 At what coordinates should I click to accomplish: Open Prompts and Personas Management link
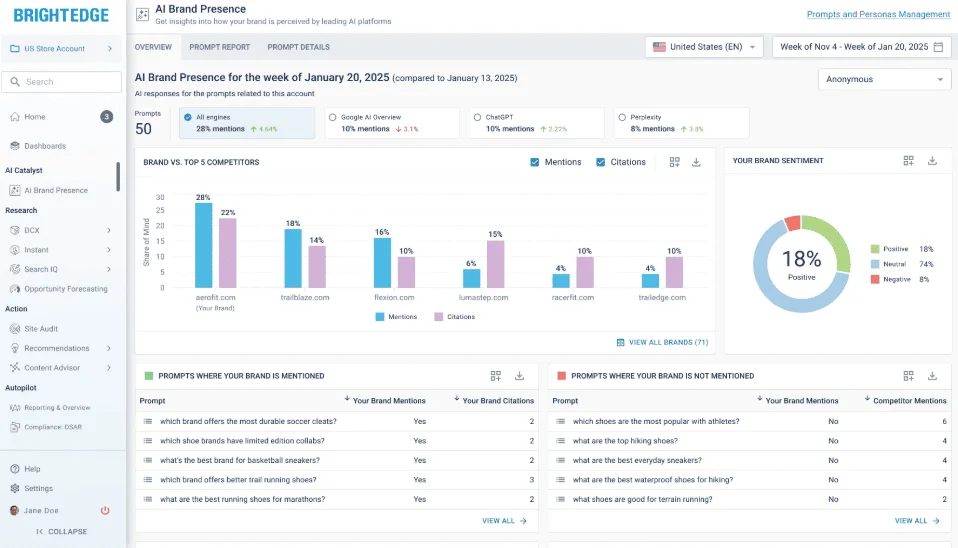(x=878, y=14)
